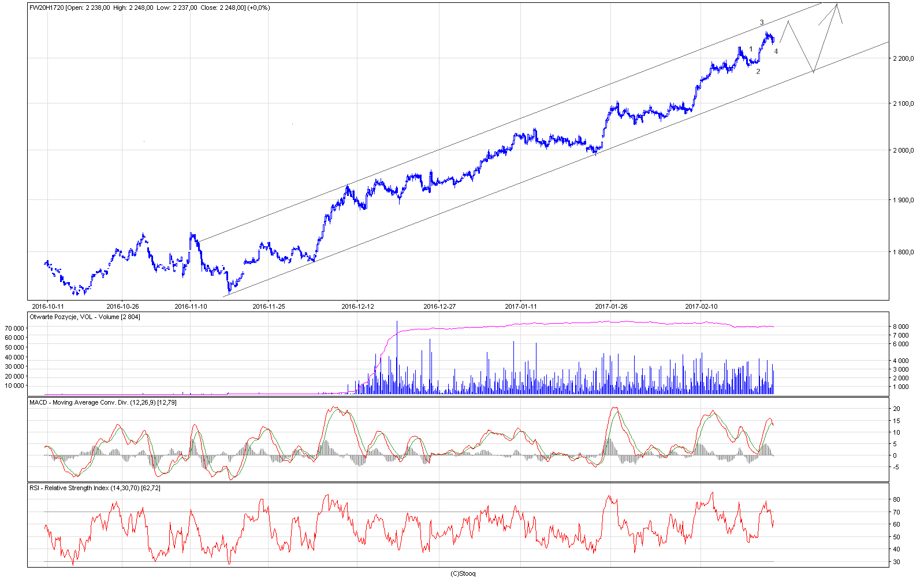Image resolution: width=924 pixels, height=578 pixels.
Task: Click the 2016-11-10 date label
Action: (191, 306)
